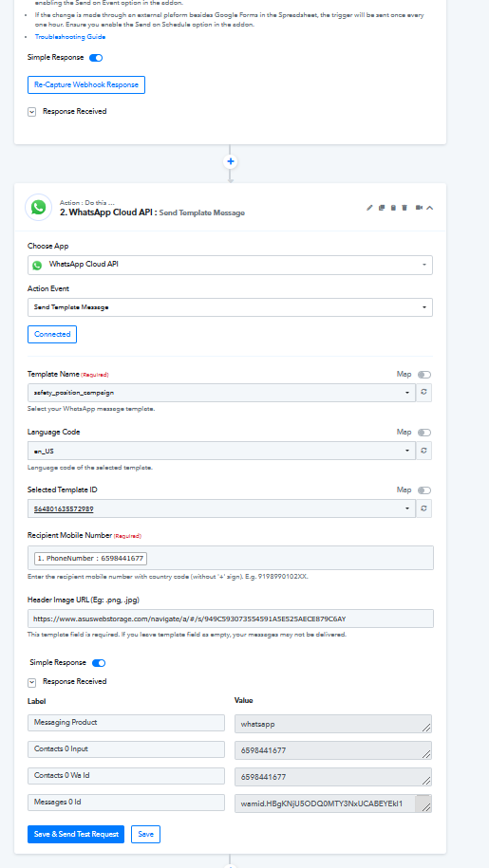
Task: Refresh the Selected Template ID list
Action: (x=423, y=508)
